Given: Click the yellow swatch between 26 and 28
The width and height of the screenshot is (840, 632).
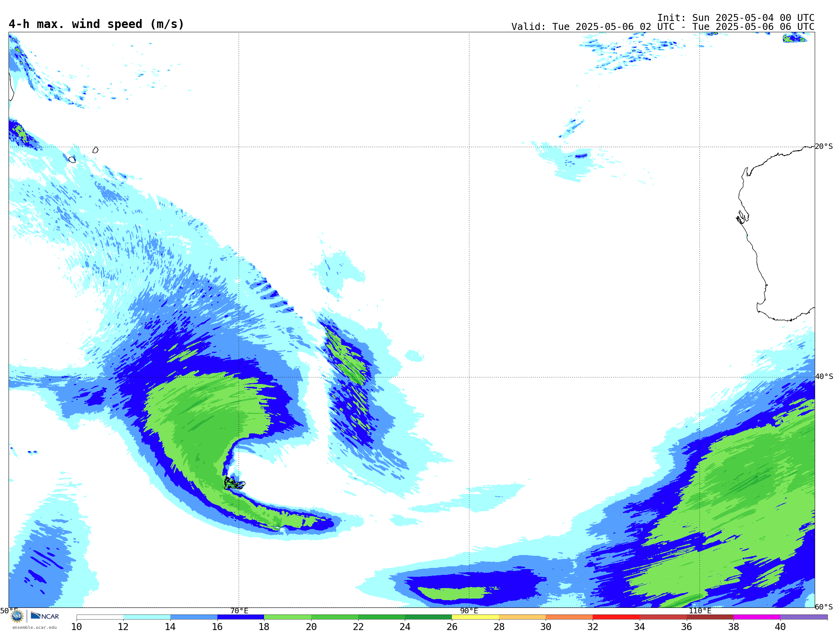Looking at the screenshot, I should (475, 617).
